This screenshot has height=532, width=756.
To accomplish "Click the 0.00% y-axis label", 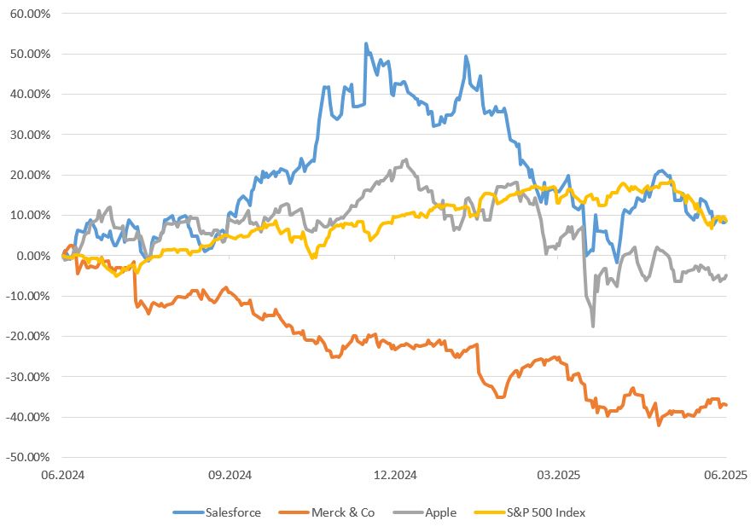I will (32, 256).
